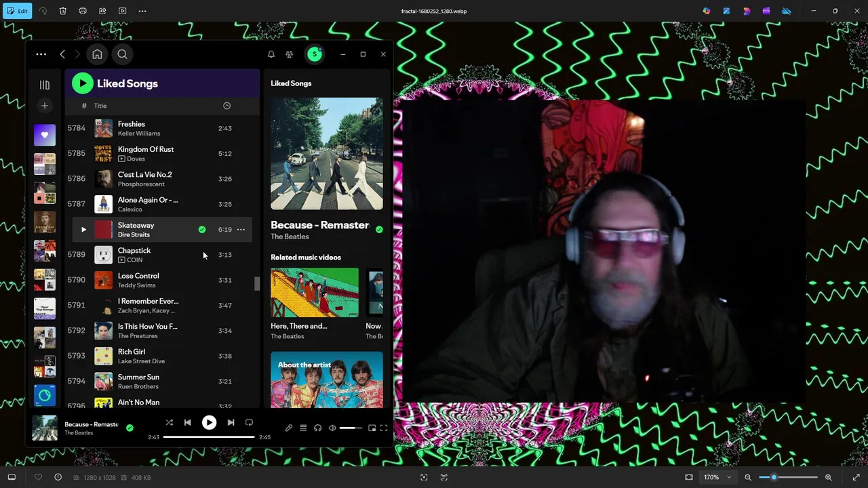Open the connect to device headphones icon

317,428
